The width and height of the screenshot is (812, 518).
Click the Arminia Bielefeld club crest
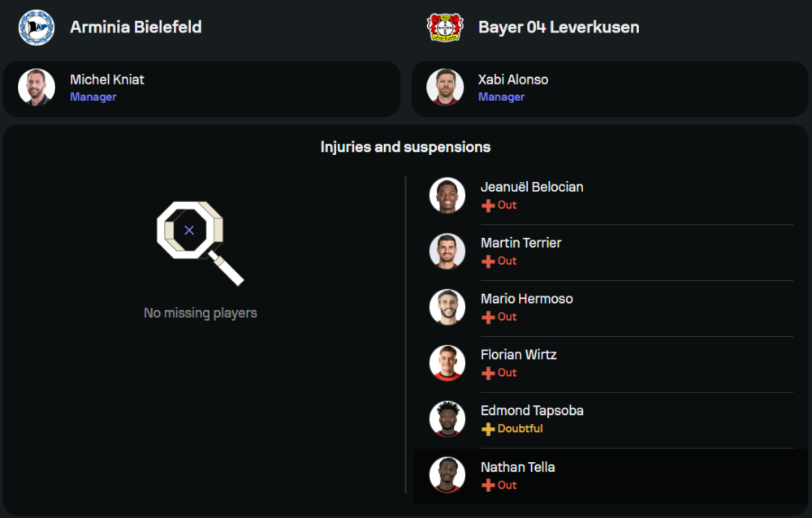click(36, 27)
